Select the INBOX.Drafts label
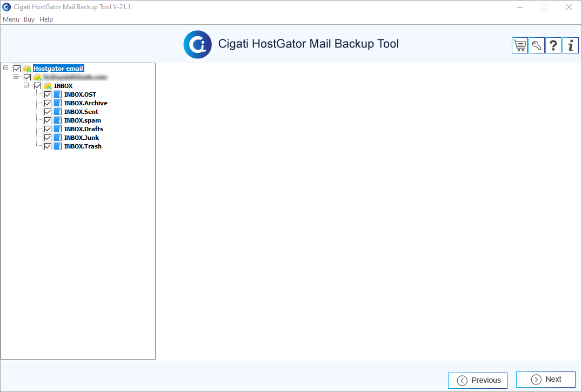This screenshot has width=582, height=392. pos(84,129)
